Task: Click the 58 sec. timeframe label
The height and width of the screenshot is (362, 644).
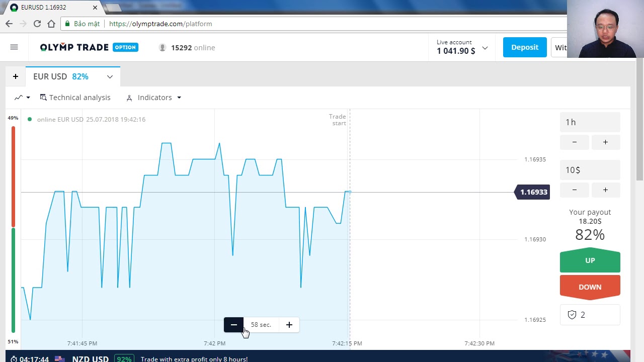Action: pos(261,325)
